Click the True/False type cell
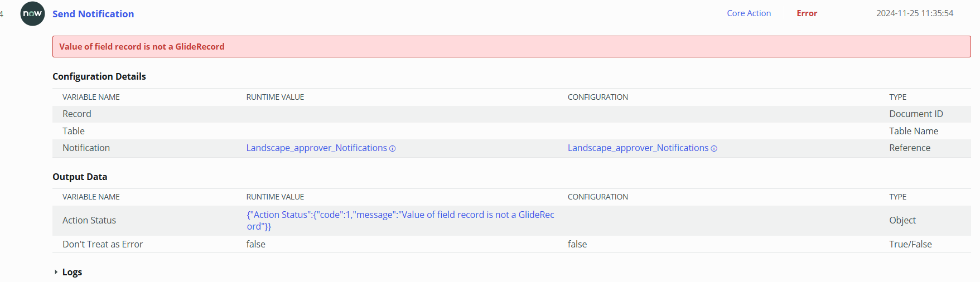980x282 pixels. pos(910,244)
